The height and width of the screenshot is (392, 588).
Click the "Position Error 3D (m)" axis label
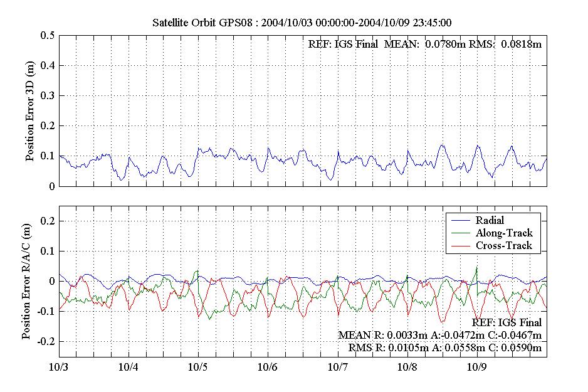(30, 111)
